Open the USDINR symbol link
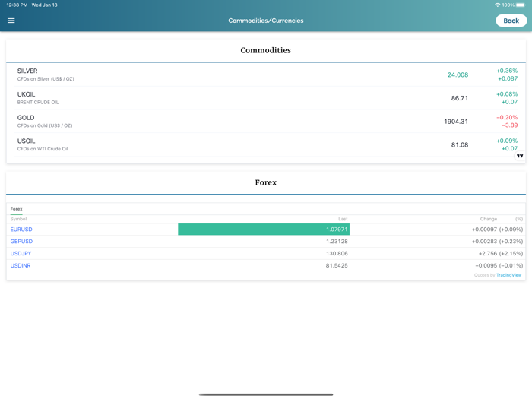Image resolution: width=532 pixels, height=399 pixels. pos(21,266)
